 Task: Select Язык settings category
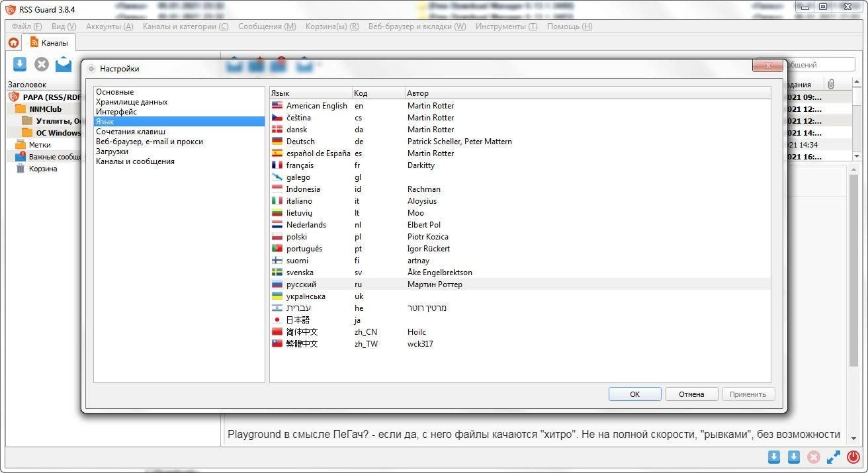click(179, 122)
